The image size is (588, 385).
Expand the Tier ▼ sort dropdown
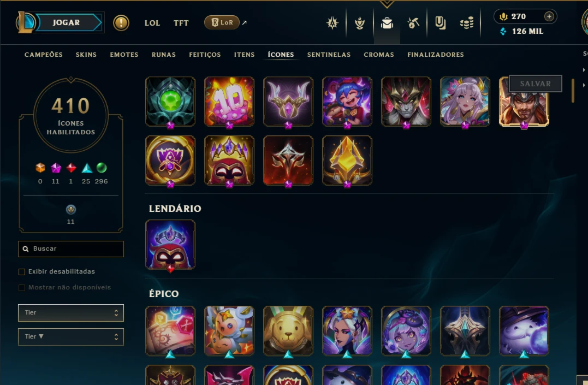tap(71, 337)
